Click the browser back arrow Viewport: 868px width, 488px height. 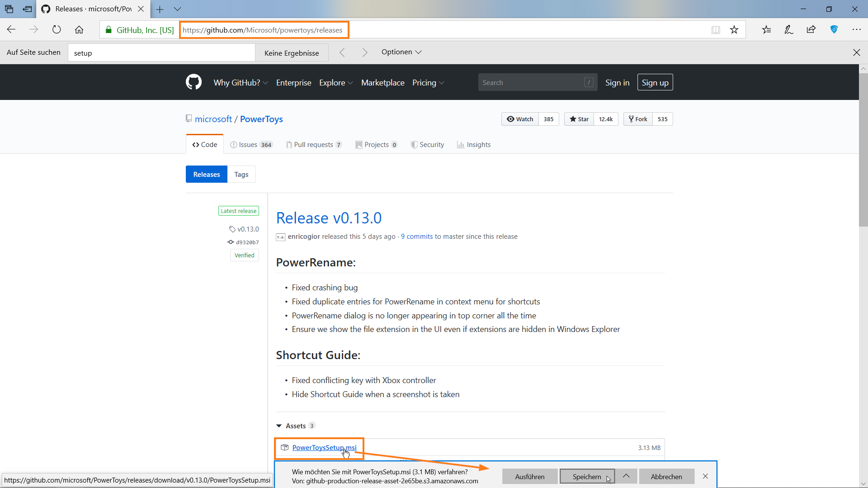click(11, 30)
